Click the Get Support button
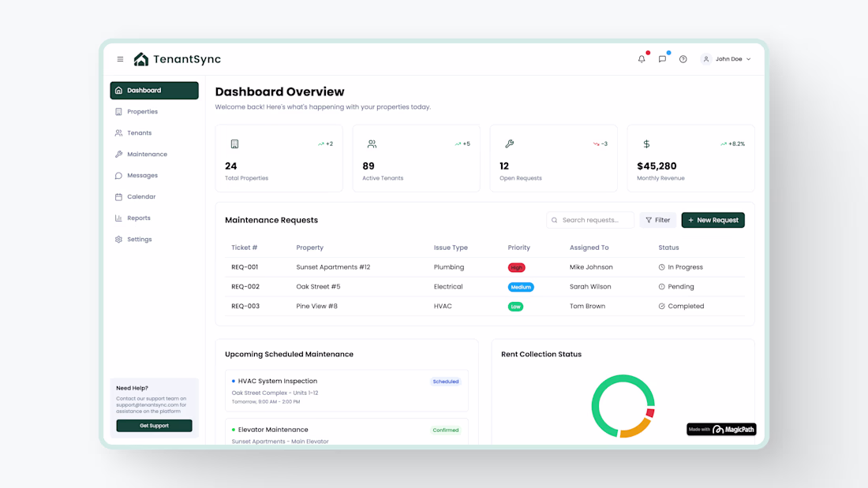This screenshot has height=488, width=868. 155,426
